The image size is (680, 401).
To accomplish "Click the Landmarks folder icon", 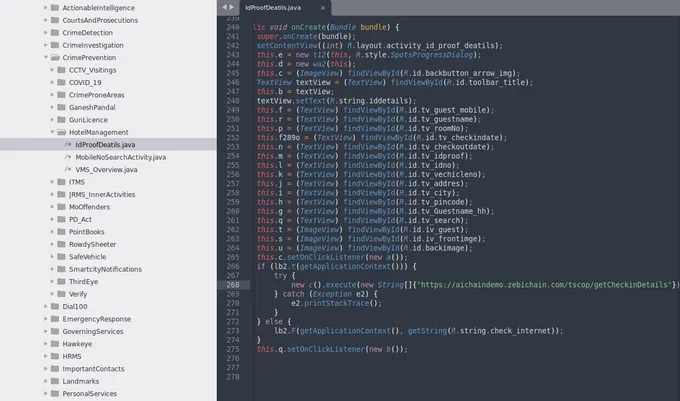I will point(55,381).
